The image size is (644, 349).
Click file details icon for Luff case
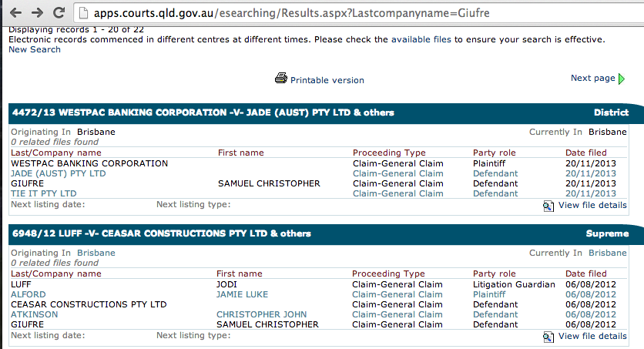click(x=548, y=337)
